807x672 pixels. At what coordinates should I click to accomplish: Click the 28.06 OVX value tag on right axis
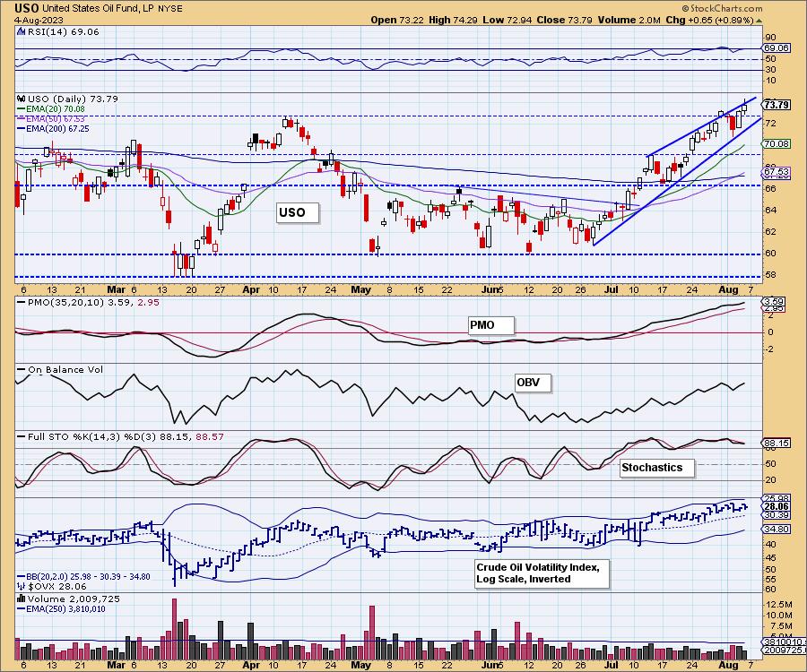coord(777,506)
